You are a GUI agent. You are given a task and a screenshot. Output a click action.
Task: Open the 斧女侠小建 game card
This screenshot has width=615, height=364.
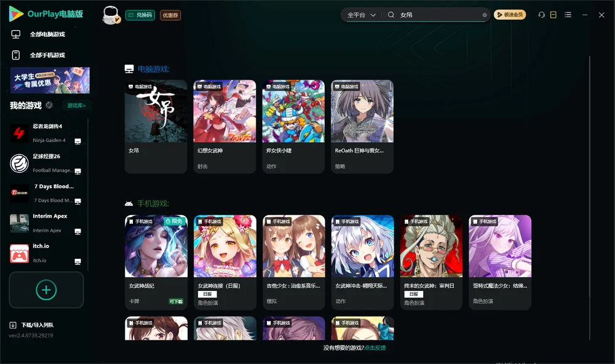click(x=293, y=126)
